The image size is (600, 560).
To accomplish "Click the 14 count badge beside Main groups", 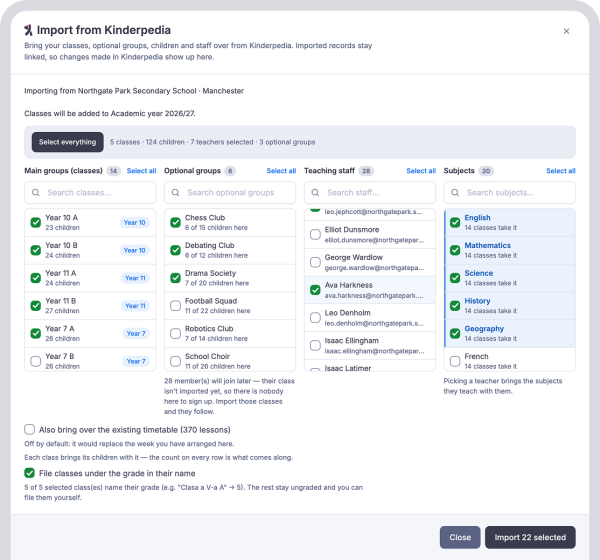I will click(x=114, y=171).
